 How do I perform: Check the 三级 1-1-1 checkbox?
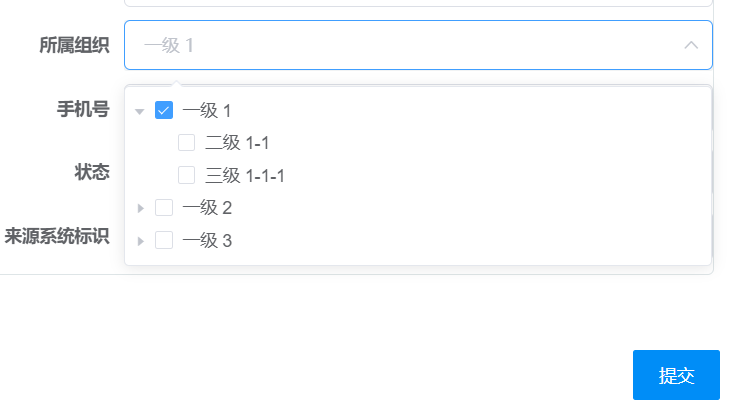pos(186,175)
